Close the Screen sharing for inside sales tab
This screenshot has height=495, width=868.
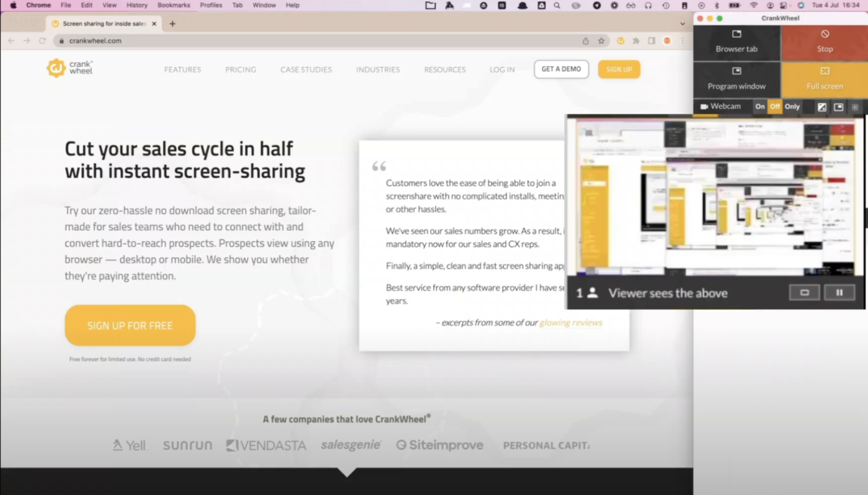(x=153, y=24)
